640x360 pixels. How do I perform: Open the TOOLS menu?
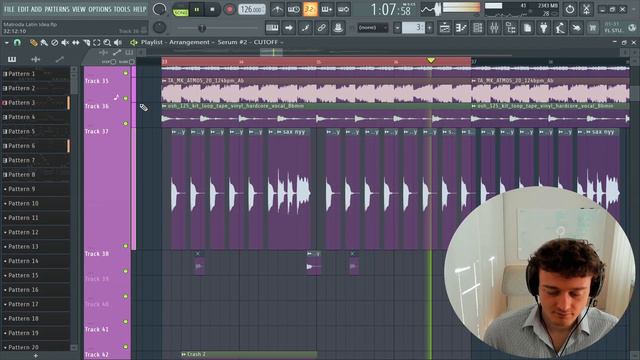[122, 9]
